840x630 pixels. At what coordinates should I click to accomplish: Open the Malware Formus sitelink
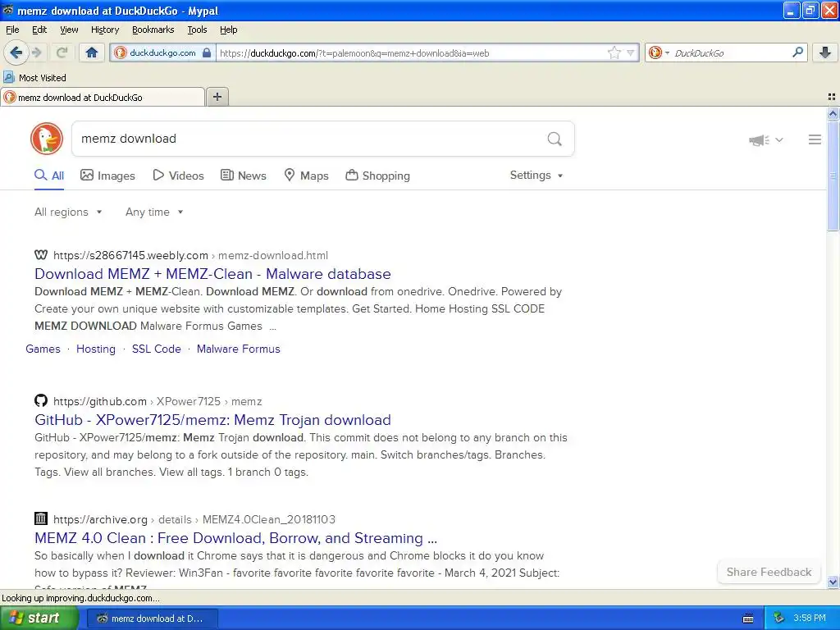point(239,349)
